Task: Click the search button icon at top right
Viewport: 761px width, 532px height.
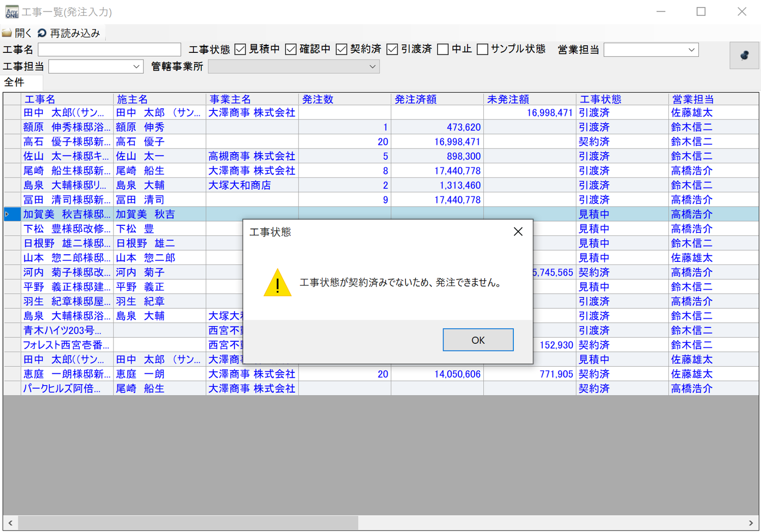Action: point(744,55)
